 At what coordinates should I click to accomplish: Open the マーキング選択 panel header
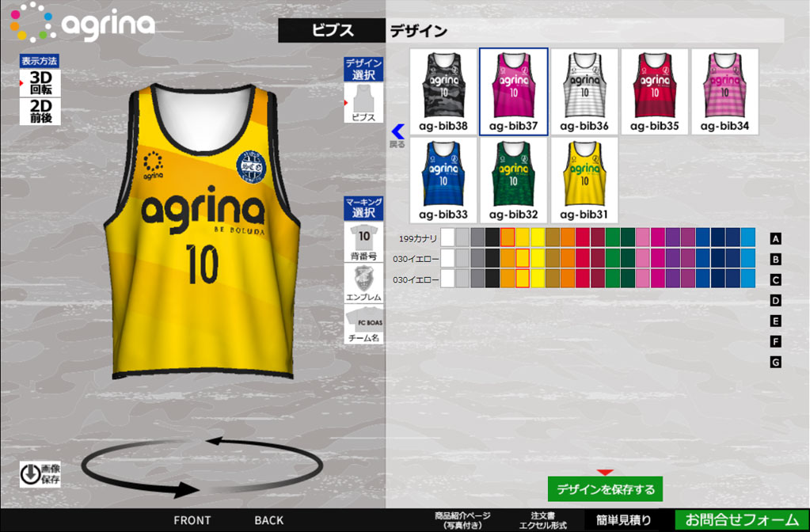click(363, 208)
